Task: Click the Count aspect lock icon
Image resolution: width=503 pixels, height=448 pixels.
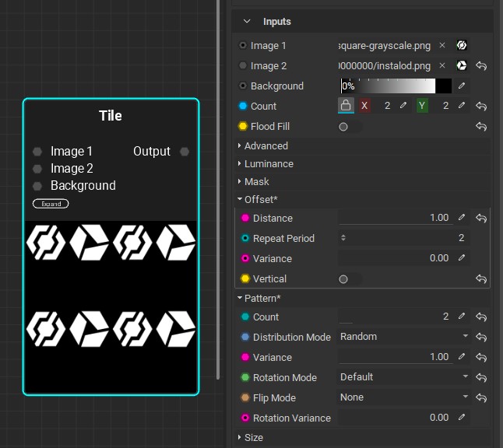Action: coord(346,106)
